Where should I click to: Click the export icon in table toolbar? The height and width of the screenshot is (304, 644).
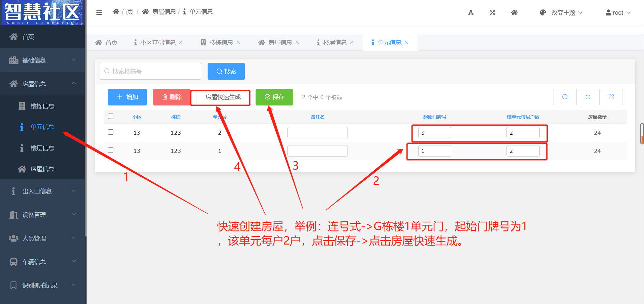[x=611, y=97]
